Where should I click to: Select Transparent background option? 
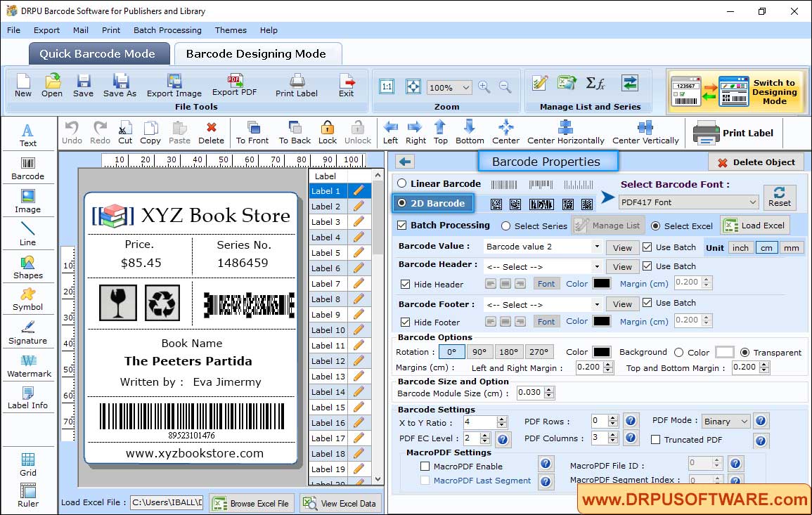click(x=745, y=352)
